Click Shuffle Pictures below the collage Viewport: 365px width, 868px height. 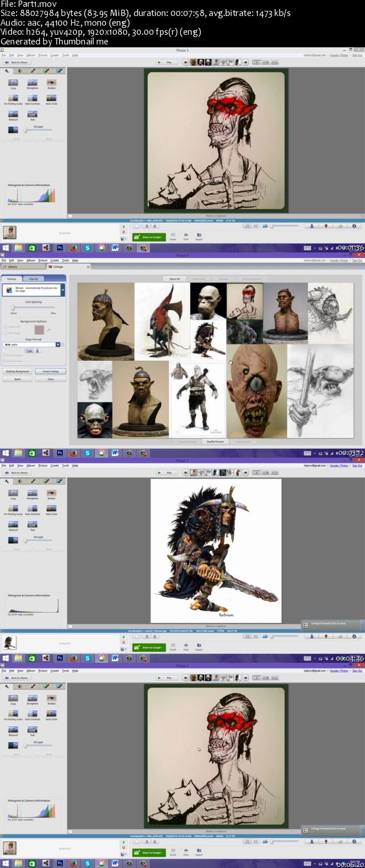[x=215, y=441]
